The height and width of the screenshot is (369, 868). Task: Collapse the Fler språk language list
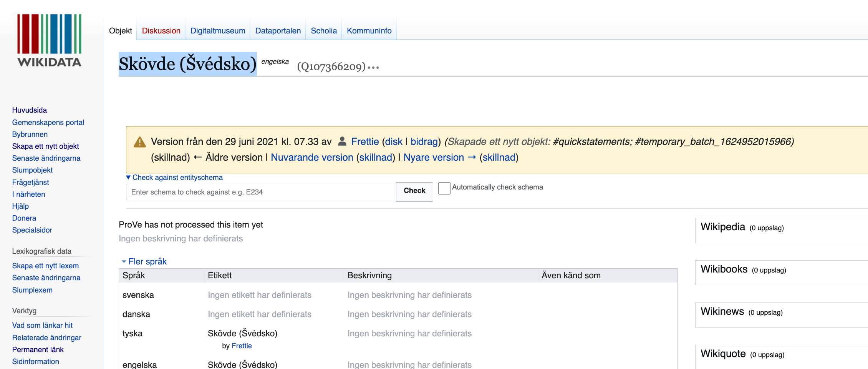(124, 262)
